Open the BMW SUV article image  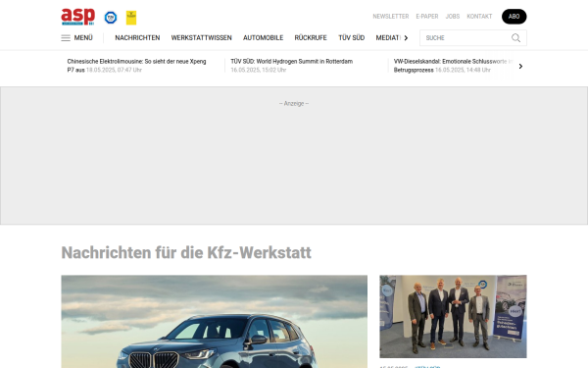(x=214, y=322)
